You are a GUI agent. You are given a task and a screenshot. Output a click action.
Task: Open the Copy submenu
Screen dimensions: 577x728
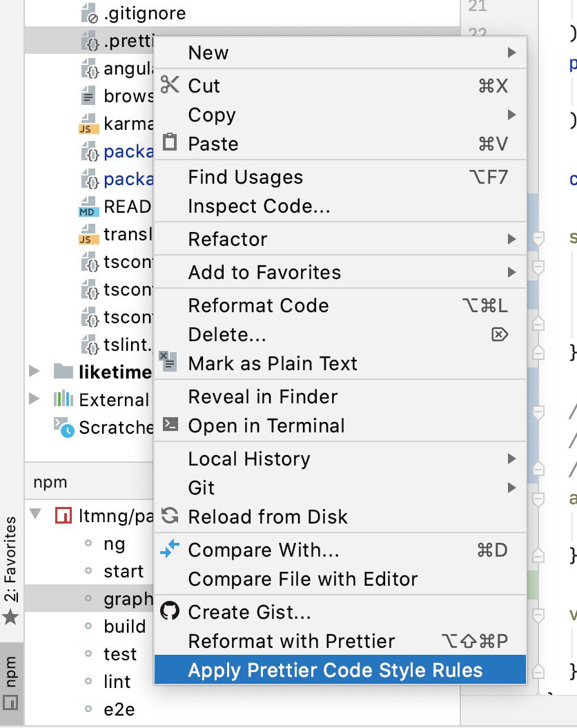[x=340, y=115]
